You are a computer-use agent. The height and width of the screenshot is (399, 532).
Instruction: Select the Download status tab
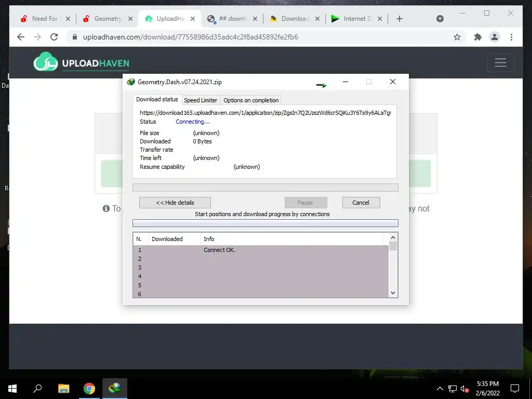(157, 99)
